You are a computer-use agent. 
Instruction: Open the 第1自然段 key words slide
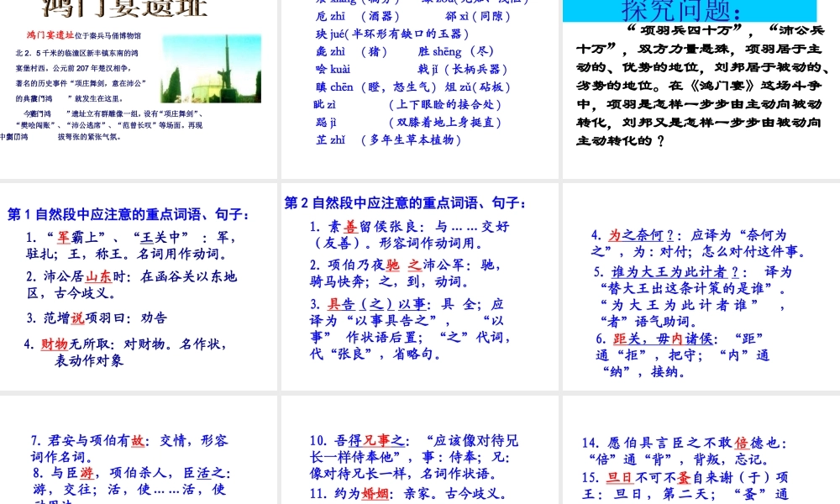point(139,287)
